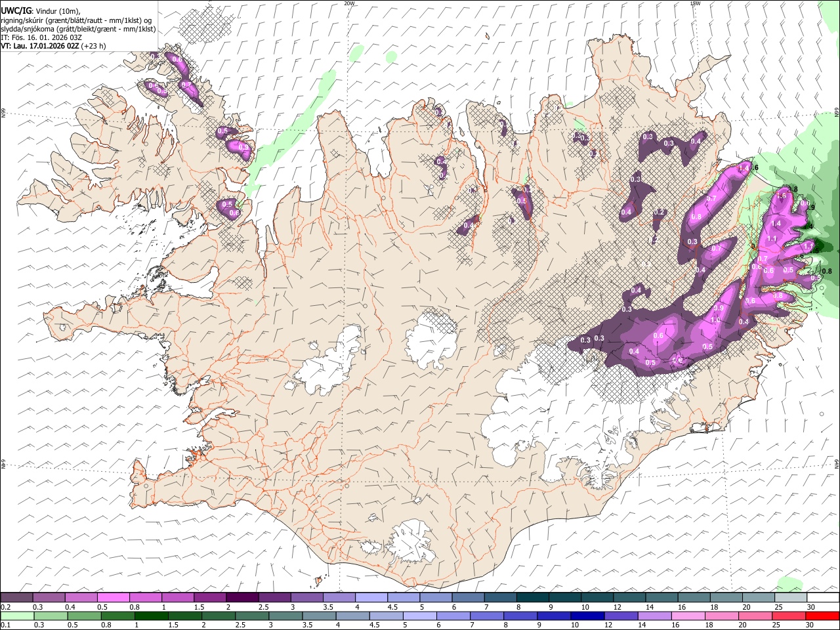Pick the teal-scale swatch between 12 and 14
Screen dimensions: 840x630
629,597
